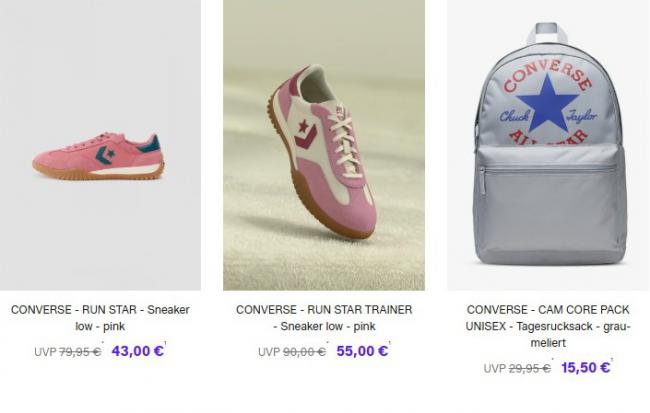Click the footnote marker after 79,95 €

[x=102, y=343]
